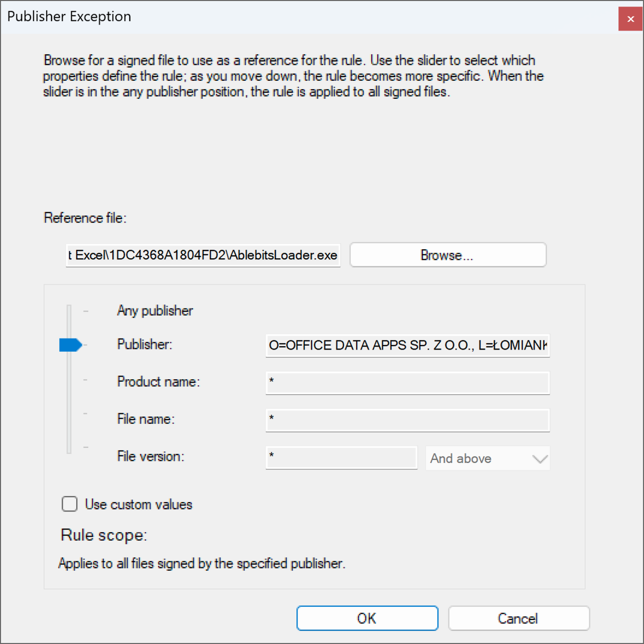Open the And above comparison dropdown
This screenshot has width=644, height=644.
tap(487, 458)
